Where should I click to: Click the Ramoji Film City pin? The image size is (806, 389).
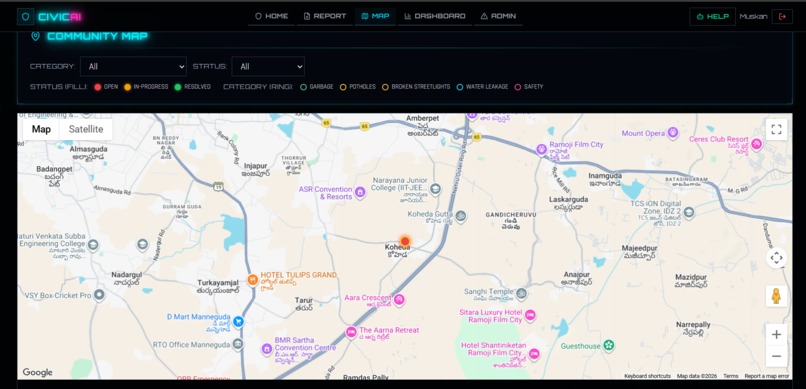pyautogui.click(x=541, y=150)
